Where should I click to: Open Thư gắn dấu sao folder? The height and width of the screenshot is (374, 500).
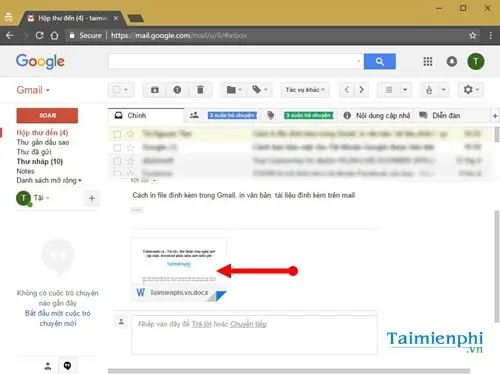tap(43, 142)
